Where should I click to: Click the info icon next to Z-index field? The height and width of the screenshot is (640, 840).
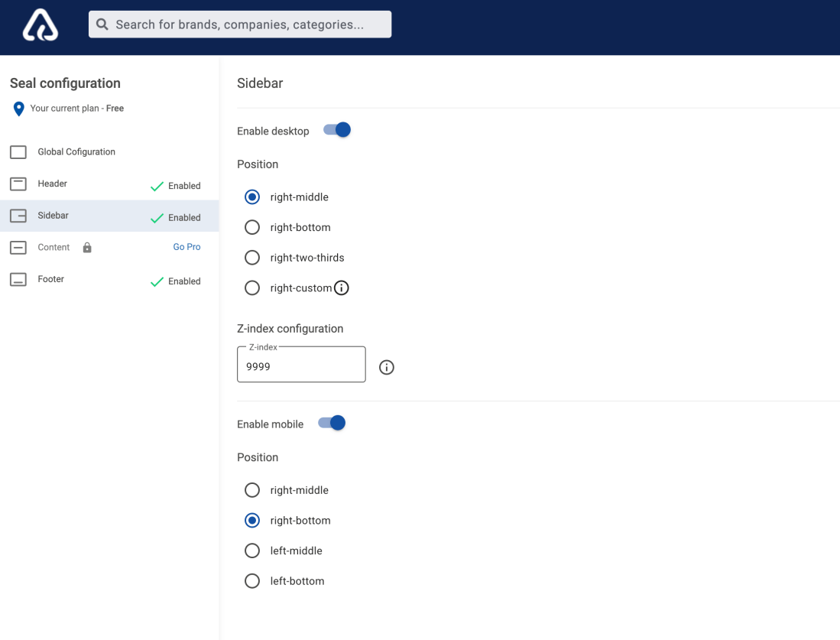coord(386,367)
